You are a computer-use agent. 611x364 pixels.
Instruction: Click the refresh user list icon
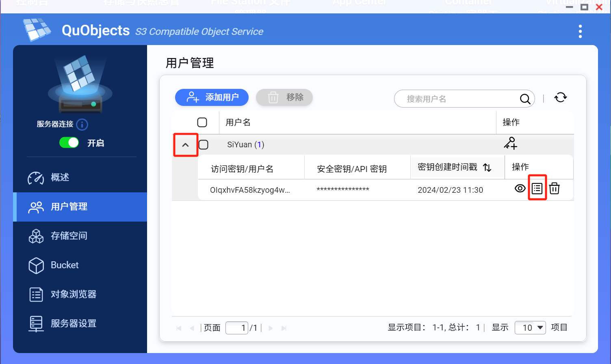coord(561,98)
